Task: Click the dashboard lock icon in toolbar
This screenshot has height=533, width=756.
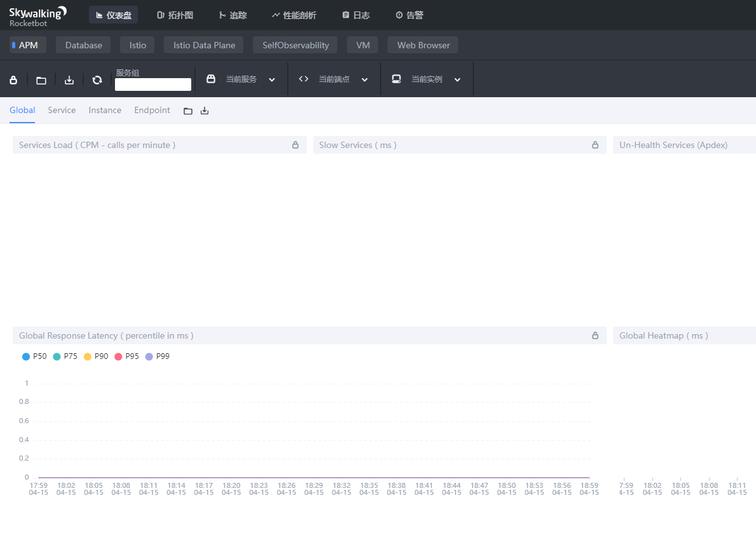Action: click(x=13, y=79)
